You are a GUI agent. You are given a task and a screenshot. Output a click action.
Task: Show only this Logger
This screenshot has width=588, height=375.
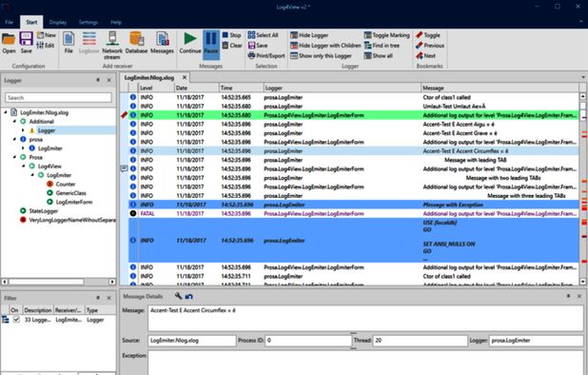[x=321, y=55]
